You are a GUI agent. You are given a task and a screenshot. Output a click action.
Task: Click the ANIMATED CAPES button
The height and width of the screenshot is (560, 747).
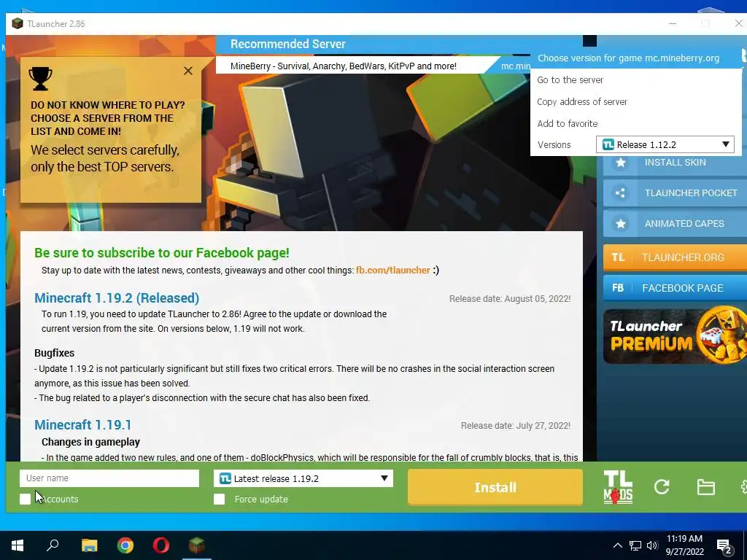click(x=675, y=223)
